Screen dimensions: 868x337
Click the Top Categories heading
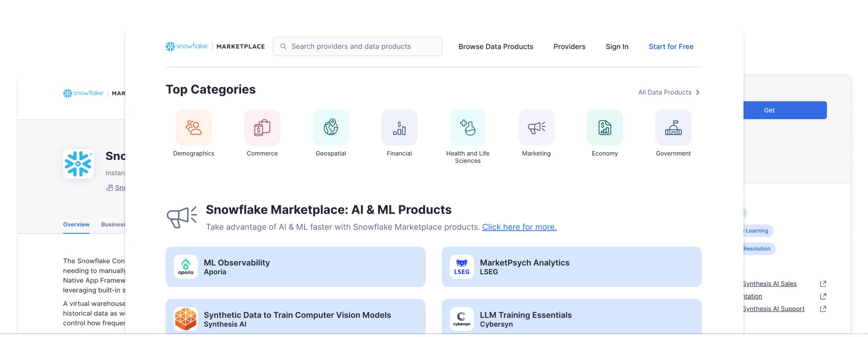point(211,89)
